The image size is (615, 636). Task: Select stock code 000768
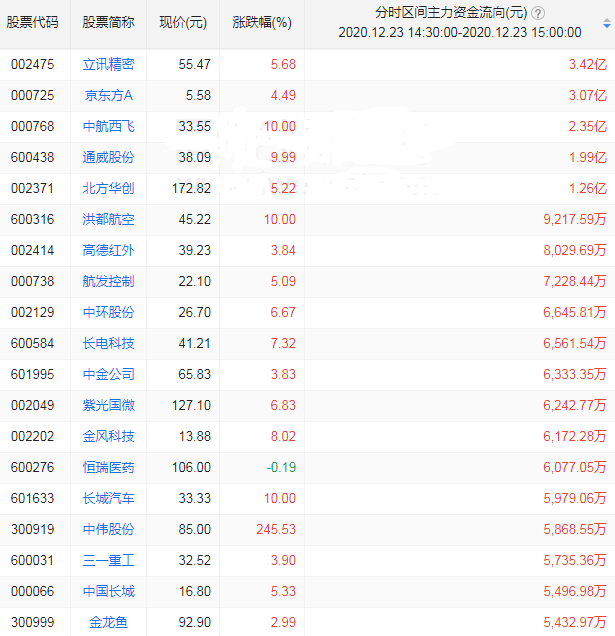[32, 127]
